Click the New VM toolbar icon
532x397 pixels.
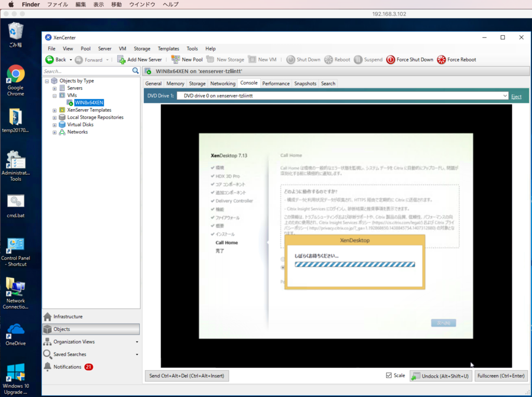coord(252,59)
